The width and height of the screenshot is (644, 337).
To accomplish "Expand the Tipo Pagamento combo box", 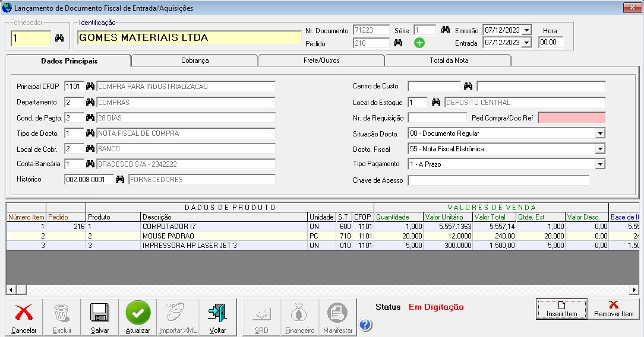I will point(600,164).
